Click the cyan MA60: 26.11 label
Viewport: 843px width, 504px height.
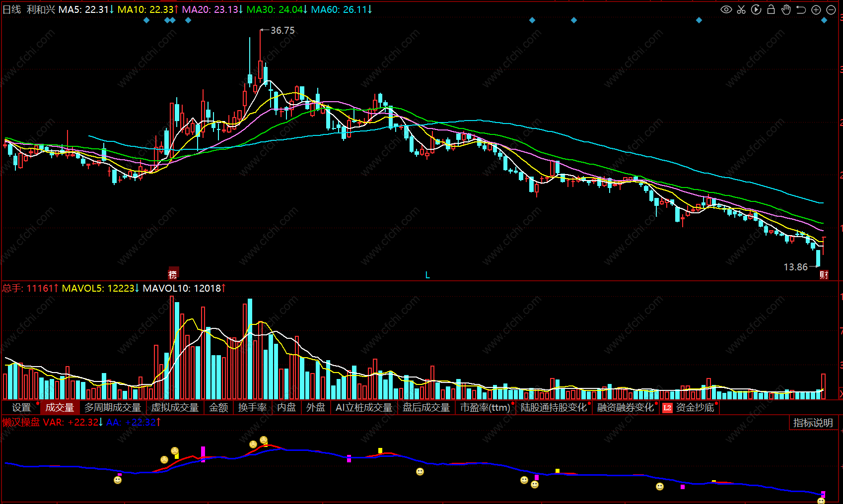click(342, 9)
